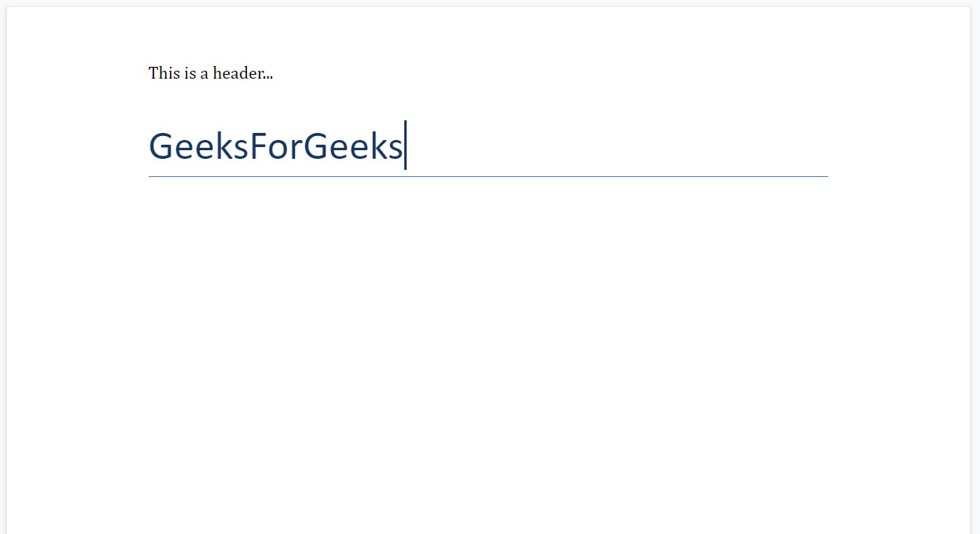This screenshot has width=980, height=534.
Task: Click the horizontal rule beneath the title
Action: [x=488, y=177]
